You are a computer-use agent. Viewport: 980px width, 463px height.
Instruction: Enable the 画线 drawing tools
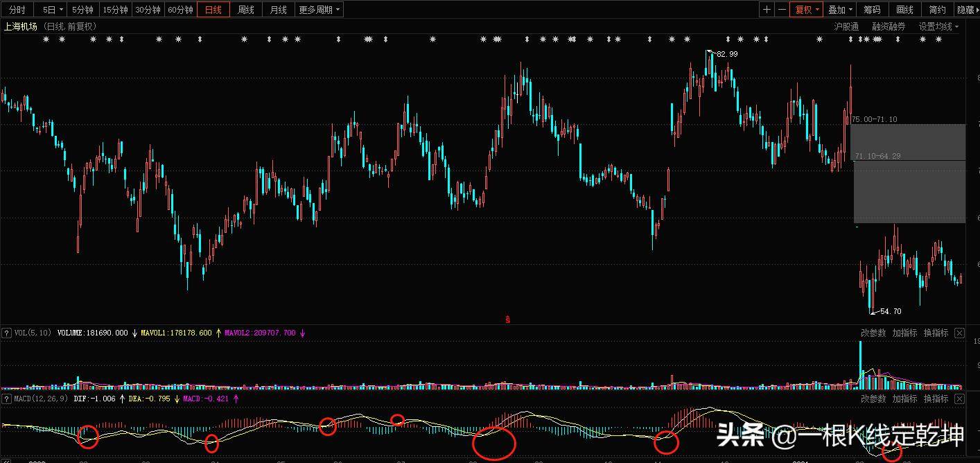904,10
